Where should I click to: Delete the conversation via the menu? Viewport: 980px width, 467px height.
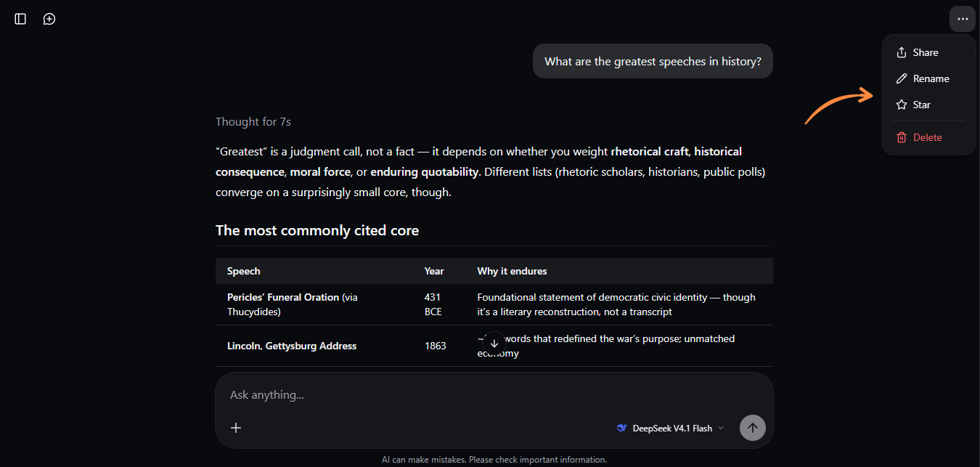(928, 137)
